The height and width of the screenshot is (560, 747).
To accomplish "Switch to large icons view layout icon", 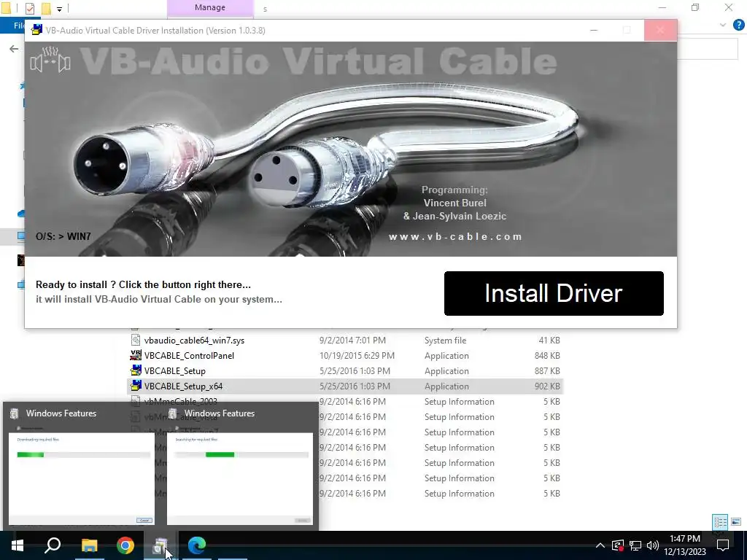I will (736, 522).
